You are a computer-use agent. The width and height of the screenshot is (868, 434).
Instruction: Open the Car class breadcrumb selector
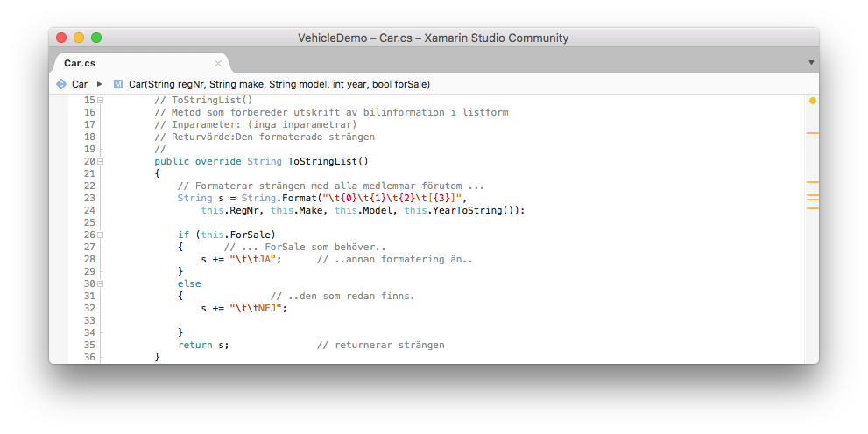point(80,84)
